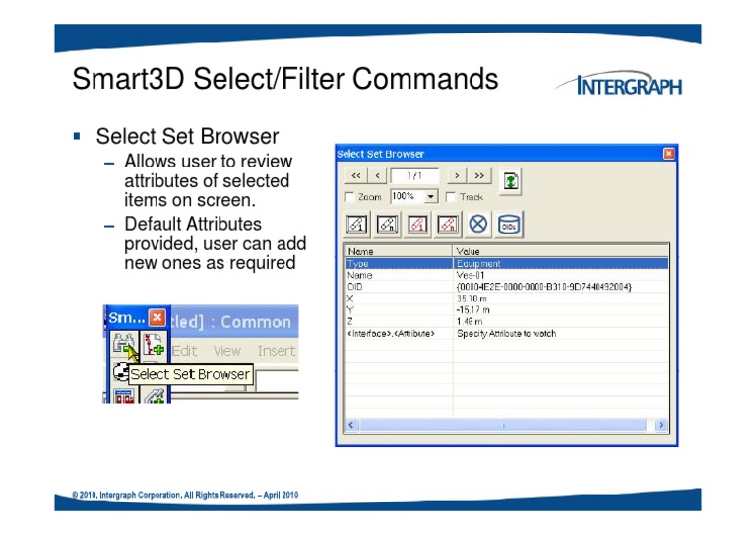This screenshot has width=756, height=535.
Task: Close the small Sm... toolbar window
Action: pyautogui.click(x=157, y=318)
